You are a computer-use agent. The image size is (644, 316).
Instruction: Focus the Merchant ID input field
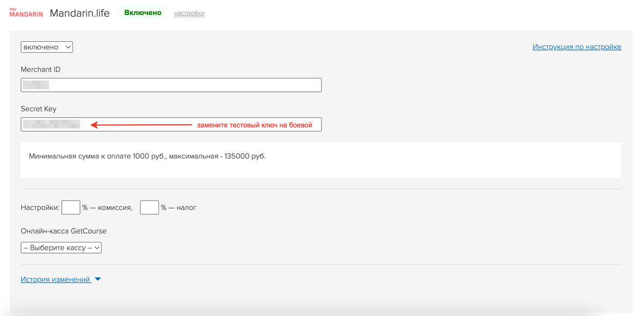pos(171,85)
